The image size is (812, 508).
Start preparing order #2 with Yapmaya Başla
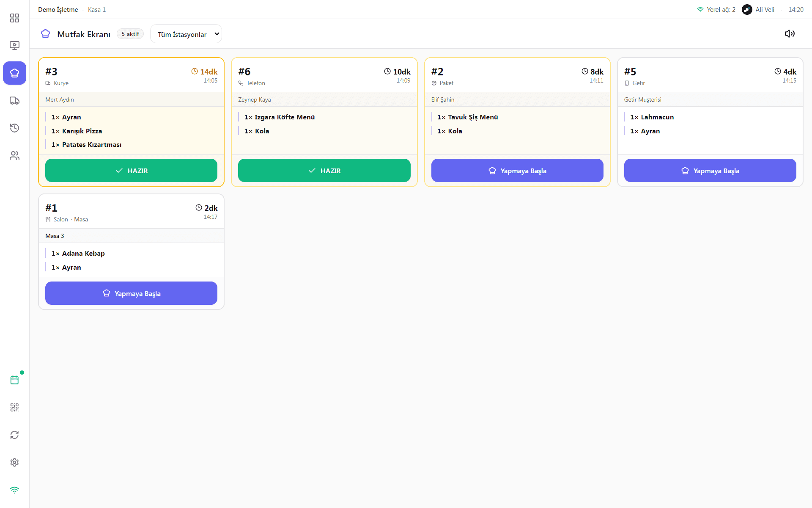(x=517, y=171)
